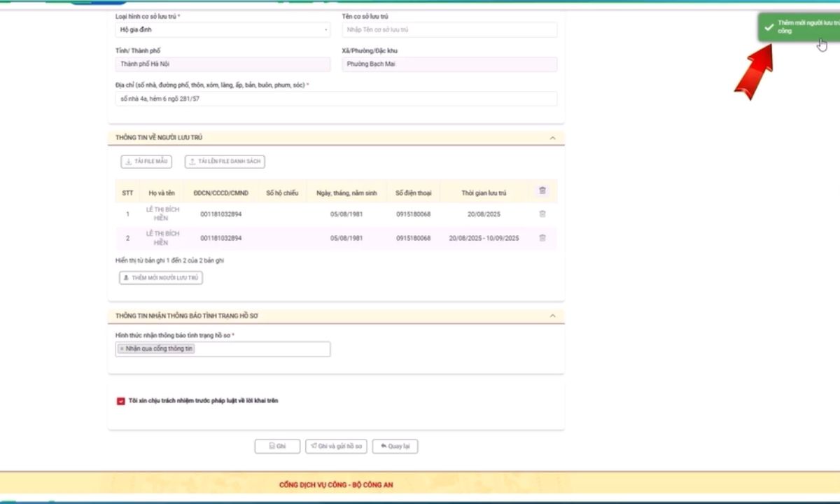Upload list via 'Tải lên file danh sách'

click(x=225, y=162)
